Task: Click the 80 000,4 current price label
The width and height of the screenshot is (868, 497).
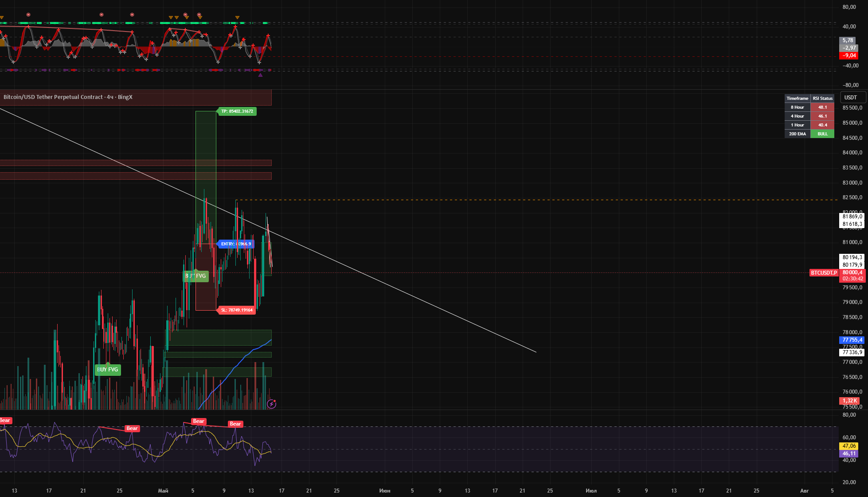Action: (852, 272)
